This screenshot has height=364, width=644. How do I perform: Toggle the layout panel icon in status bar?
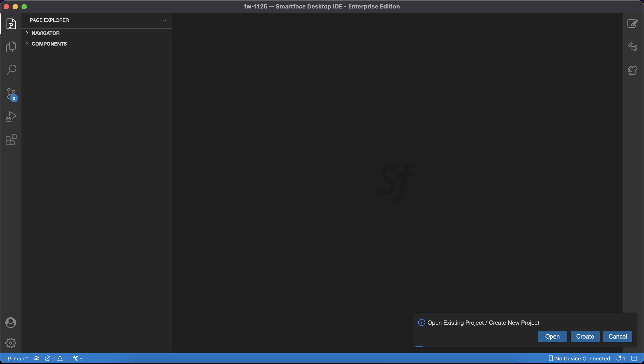point(634,358)
